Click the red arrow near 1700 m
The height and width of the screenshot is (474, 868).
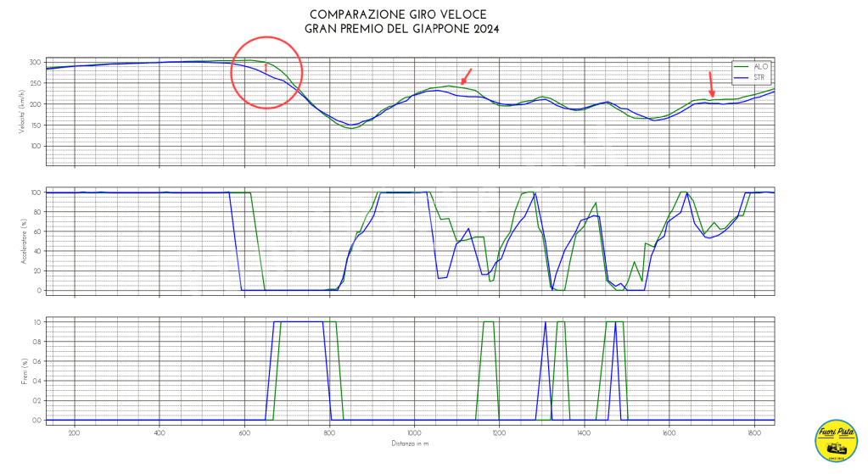pyautogui.click(x=711, y=84)
